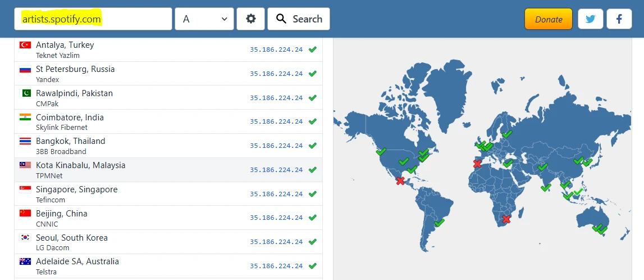
Task: Click the text "3BB Broadband"
Action: pyautogui.click(x=61, y=152)
